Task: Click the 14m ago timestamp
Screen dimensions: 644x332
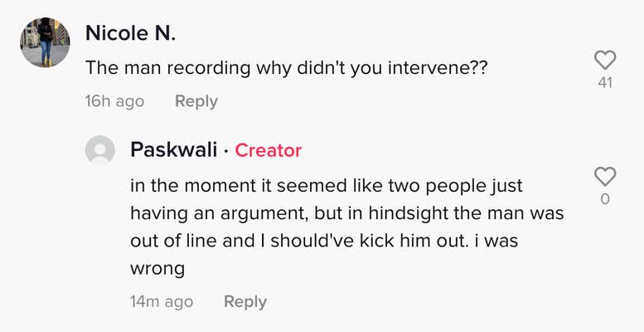Action: coord(162,302)
